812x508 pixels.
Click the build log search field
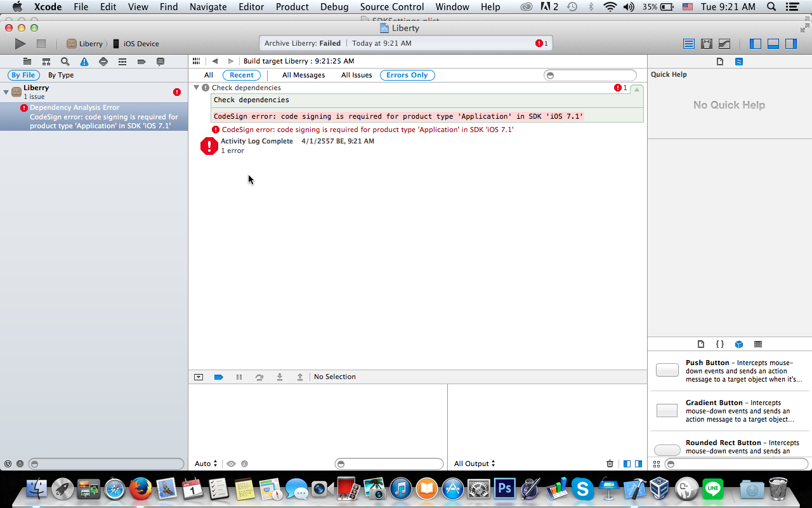[x=590, y=75]
